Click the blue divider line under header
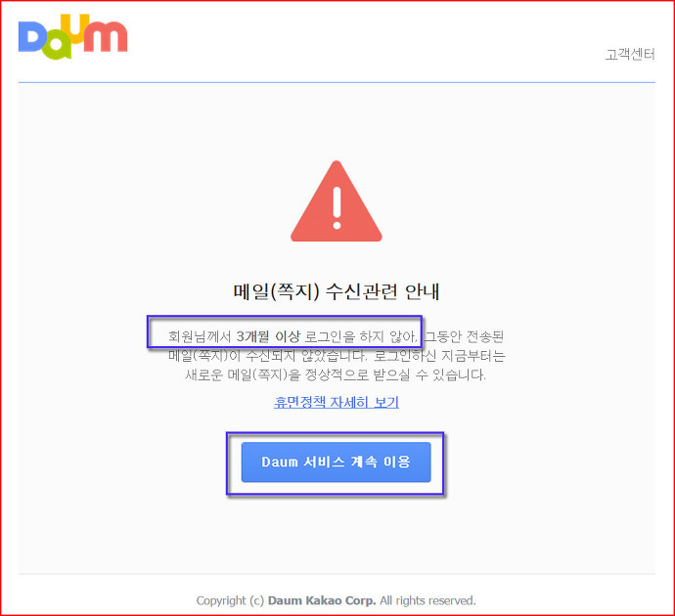Image resolution: width=675 pixels, height=616 pixels. click(x=337, y=82)
